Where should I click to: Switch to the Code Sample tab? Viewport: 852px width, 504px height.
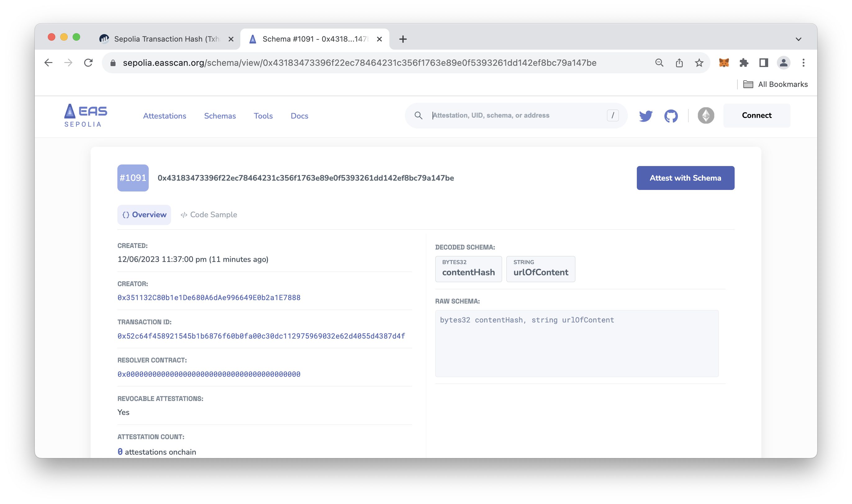point(209,215)
